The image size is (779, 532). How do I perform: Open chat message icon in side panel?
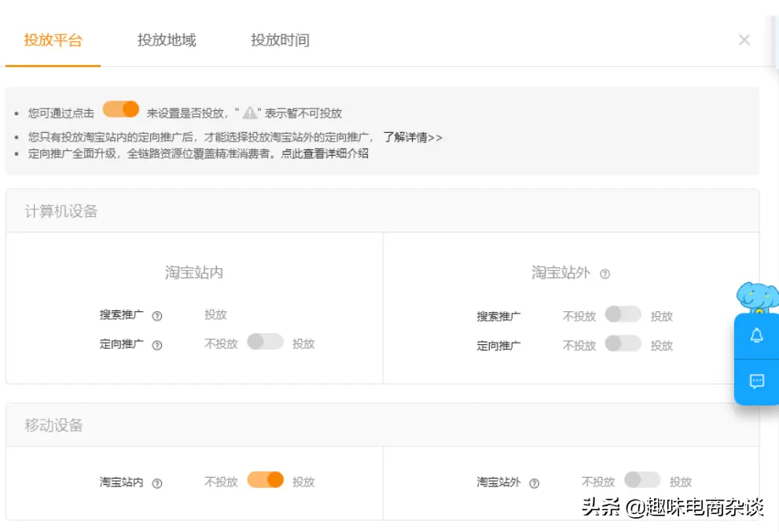click(756, 381)
